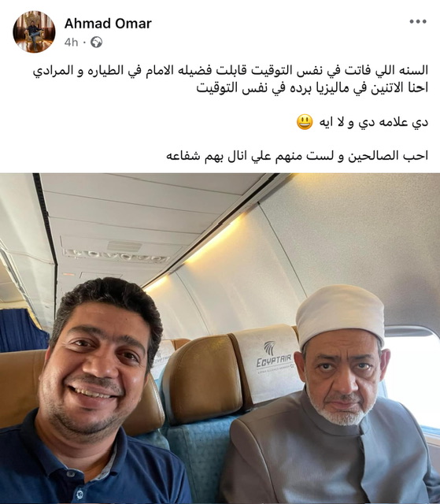Visit Ahmad Omar's profile via name
The height and width of the screenshot is (504, 440).
(108, 24)
